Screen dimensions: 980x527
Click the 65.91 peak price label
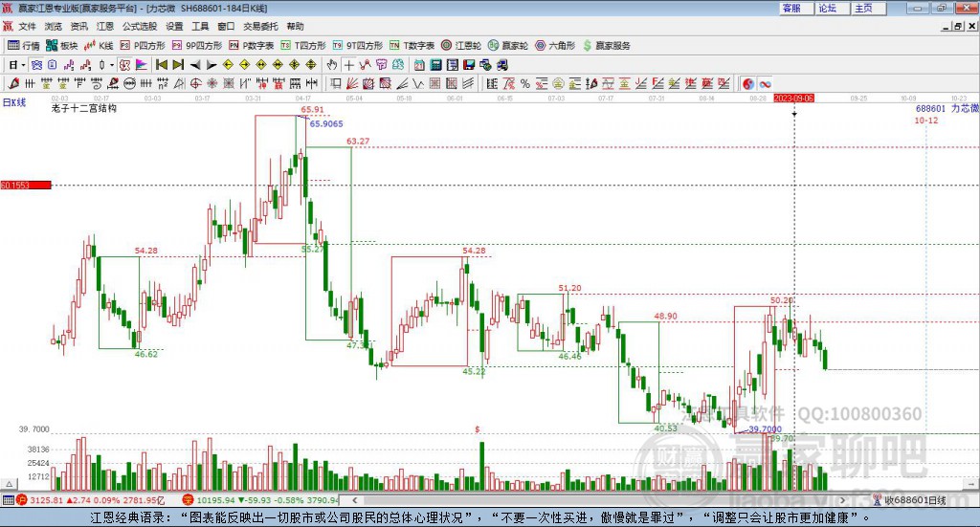(x=313, y=109)
